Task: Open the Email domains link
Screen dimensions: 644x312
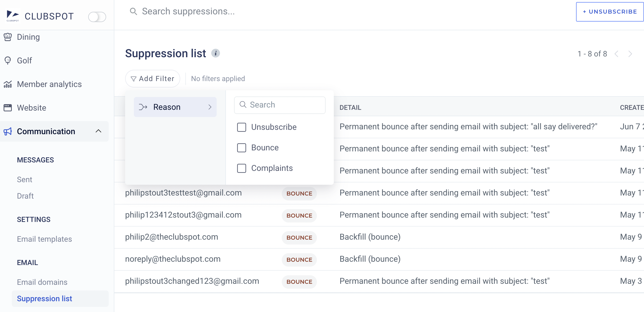Action: tap(42, 282)
